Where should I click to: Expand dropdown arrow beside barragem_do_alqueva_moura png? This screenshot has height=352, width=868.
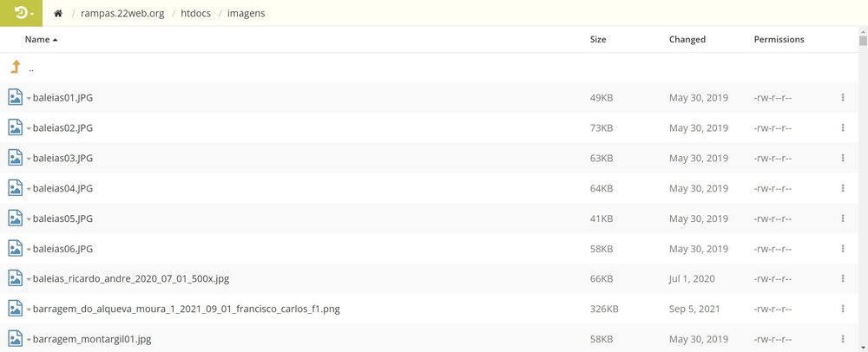pos(29,310)
